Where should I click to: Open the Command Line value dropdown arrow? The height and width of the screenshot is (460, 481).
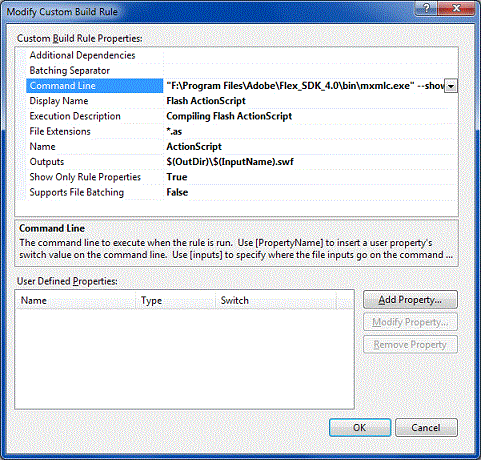[451, 86]
